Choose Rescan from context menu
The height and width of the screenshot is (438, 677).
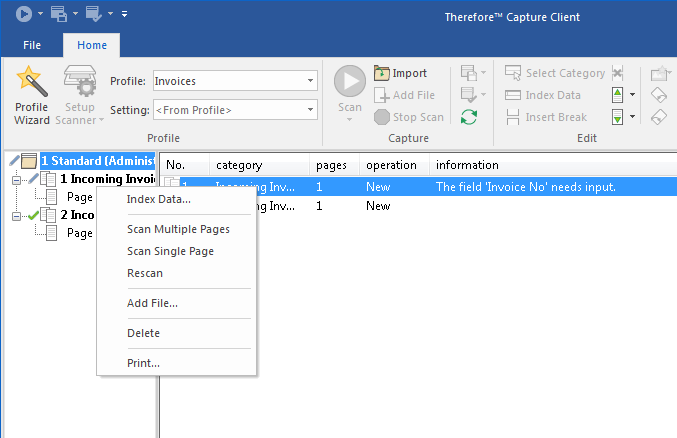point(176,273)
